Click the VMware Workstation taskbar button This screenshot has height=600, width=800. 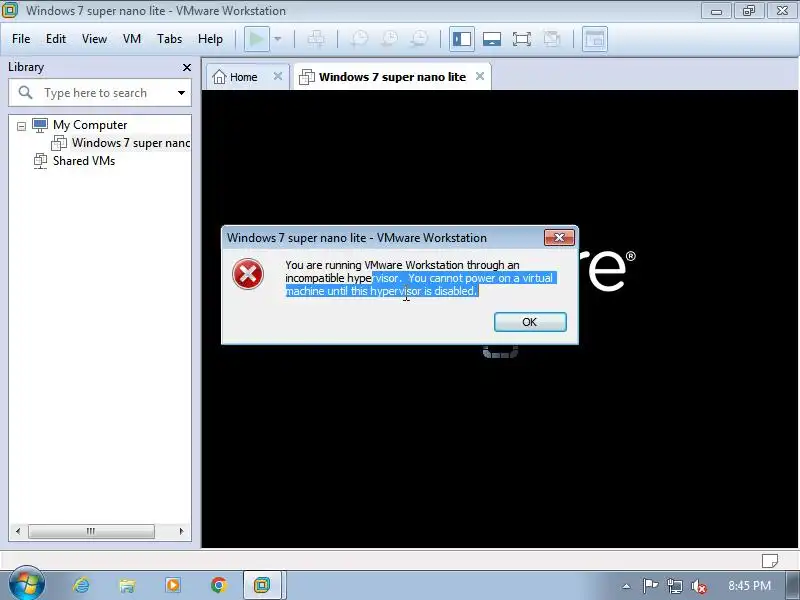point(262,585)
